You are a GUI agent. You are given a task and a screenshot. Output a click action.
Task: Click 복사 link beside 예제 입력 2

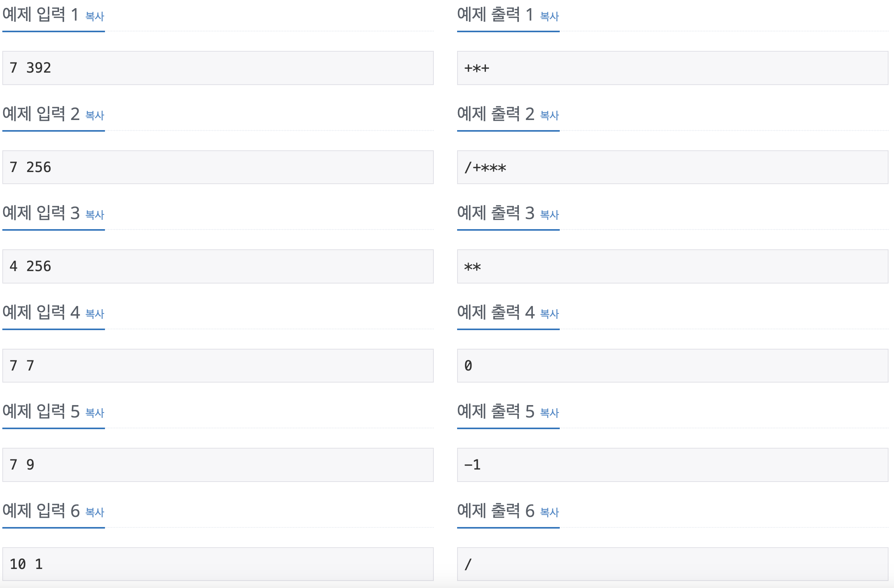[x=95, y=115]
